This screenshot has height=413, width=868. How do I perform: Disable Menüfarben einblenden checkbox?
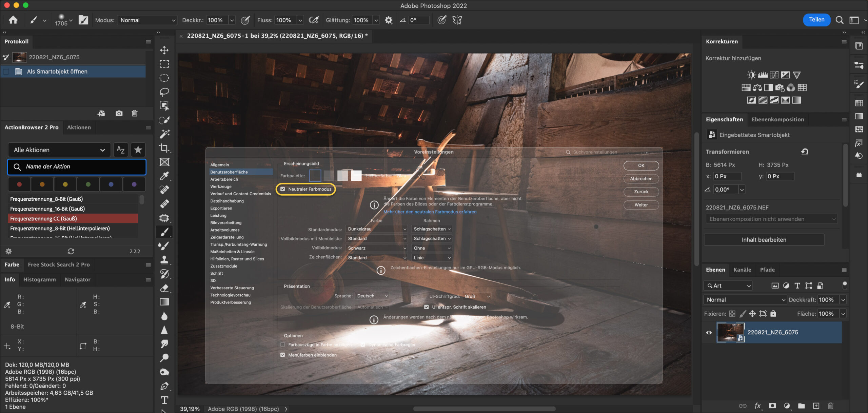click(283, 355)
